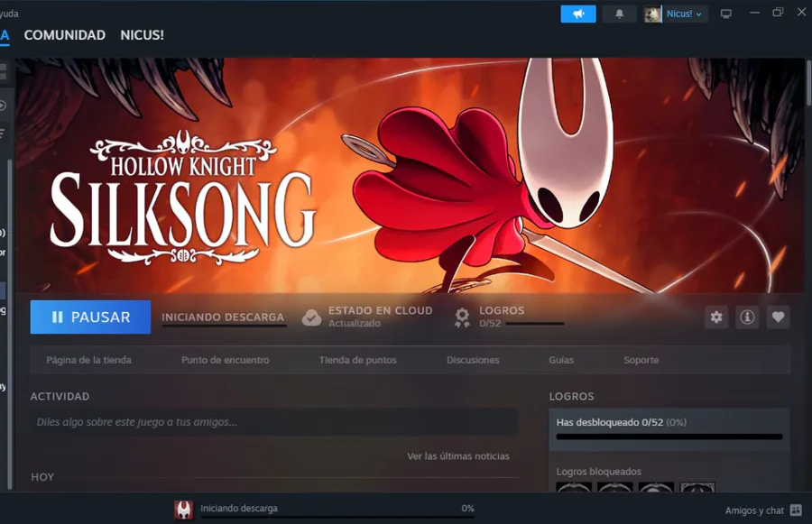Click the HOY date label
The image size is (812, 524).
42,477
